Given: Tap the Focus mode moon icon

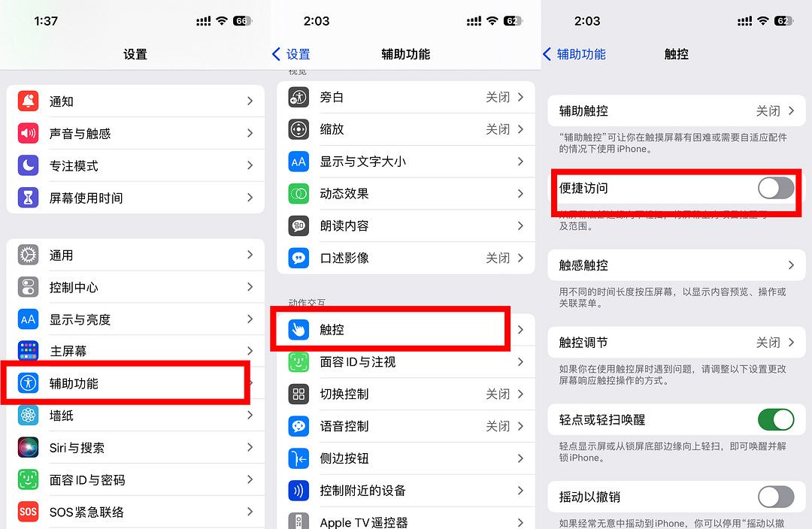Looking at the screenshot, I should point(28,165).
